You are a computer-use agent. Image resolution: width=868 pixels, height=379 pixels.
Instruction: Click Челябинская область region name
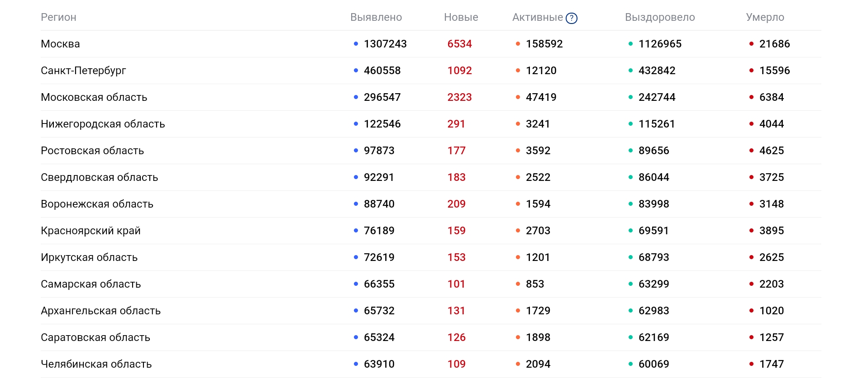click(96, 364)
